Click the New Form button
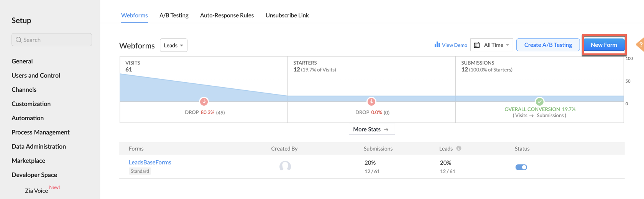Image resolution: width=644 pixels, height=199 pixels. 603,45
